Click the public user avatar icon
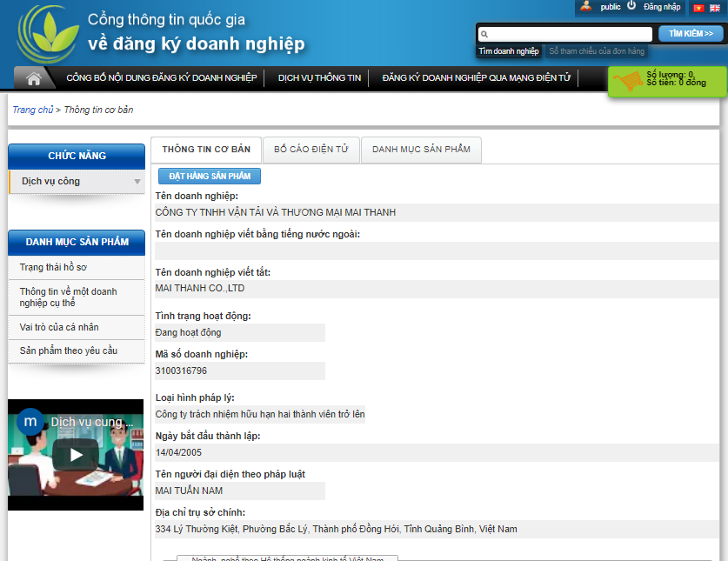The width and height of the screenshot is (728, 561). (586, 6)
